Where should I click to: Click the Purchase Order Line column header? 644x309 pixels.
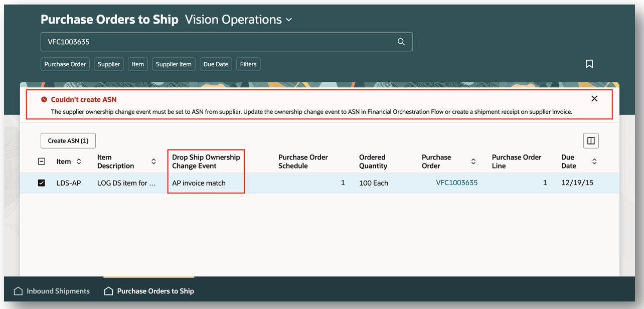coord(517,162)
